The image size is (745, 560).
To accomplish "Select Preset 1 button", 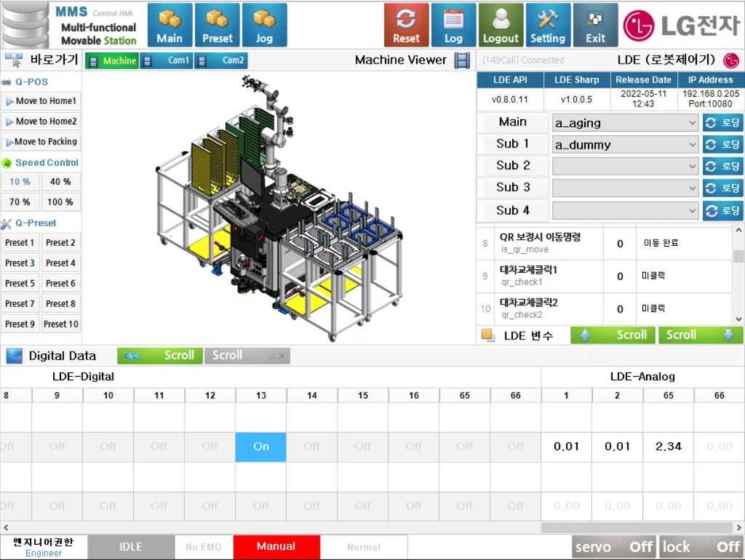I will coord(20,243).
